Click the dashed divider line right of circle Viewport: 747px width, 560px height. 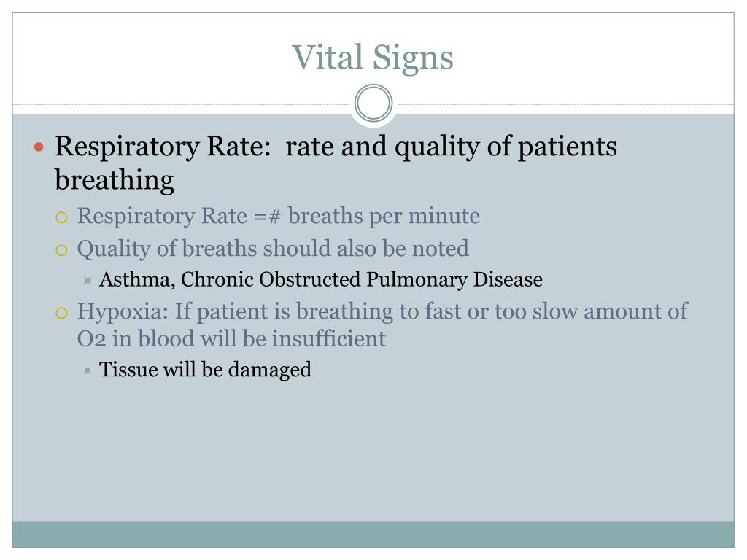(x=565, y=104)
